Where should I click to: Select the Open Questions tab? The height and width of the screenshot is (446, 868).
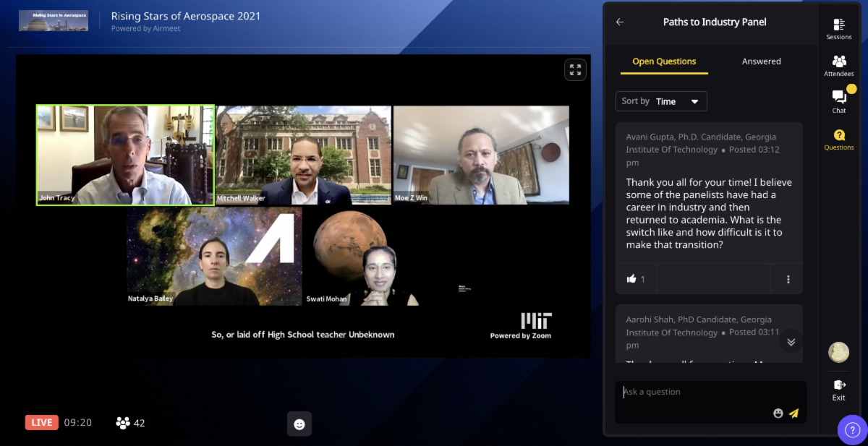pos(664,61)
